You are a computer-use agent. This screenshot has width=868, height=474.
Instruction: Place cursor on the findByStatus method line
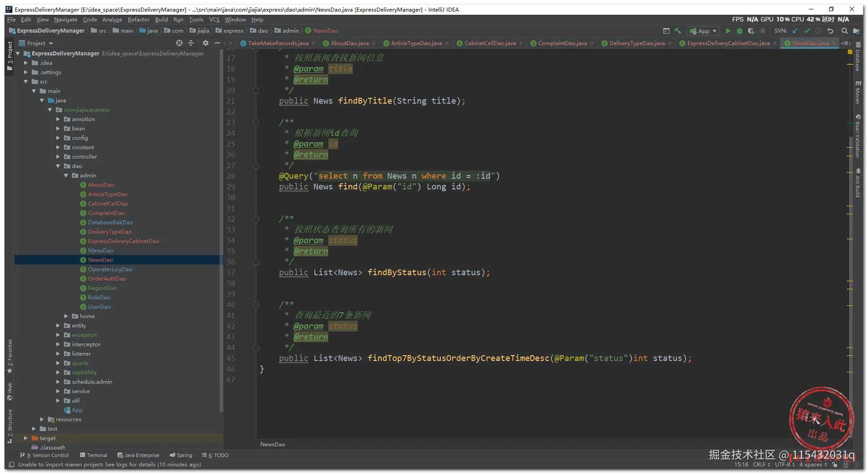click(x=384, y=273)
